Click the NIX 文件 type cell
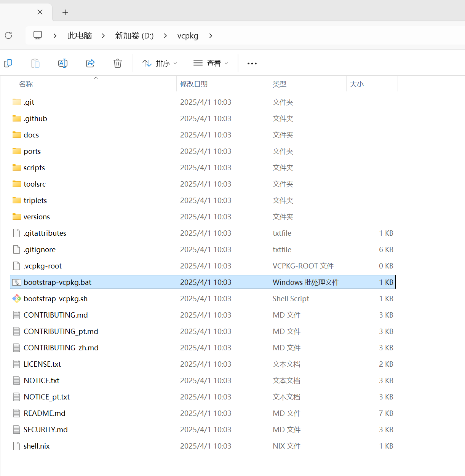This screenshot has height=476, width=465. [x=287, y=446]
